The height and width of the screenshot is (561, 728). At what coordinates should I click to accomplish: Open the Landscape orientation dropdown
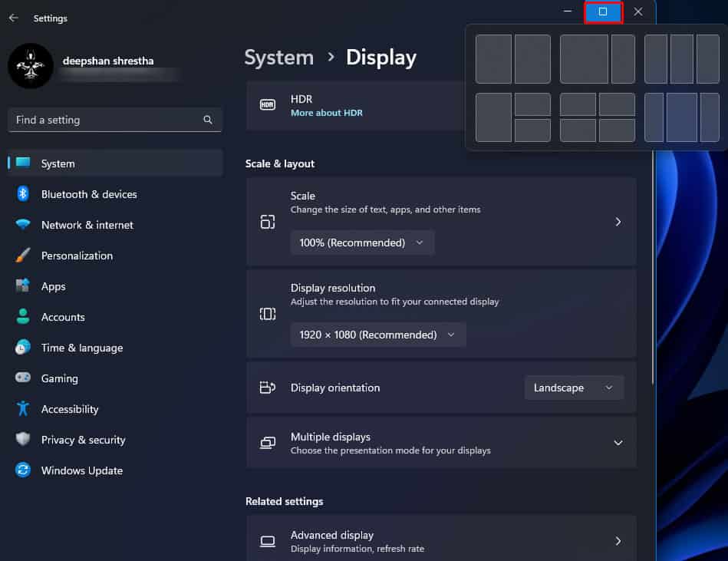click(x=574, y=388)
